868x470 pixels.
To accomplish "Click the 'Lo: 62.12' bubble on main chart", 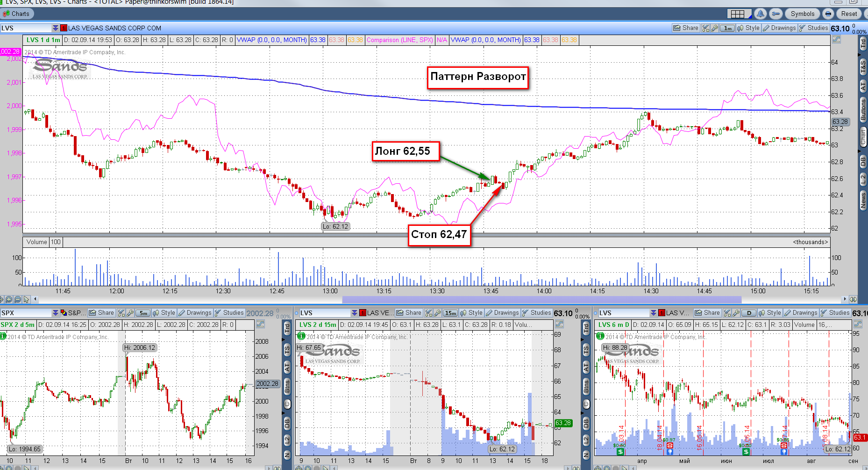I will pos(335,226).
